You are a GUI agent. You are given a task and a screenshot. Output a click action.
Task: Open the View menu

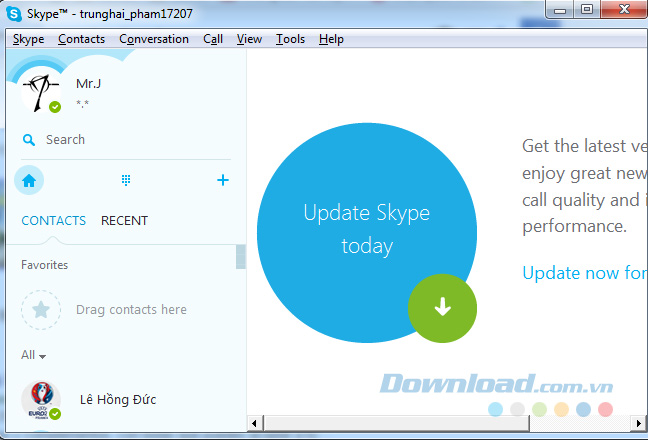[249, 39]
